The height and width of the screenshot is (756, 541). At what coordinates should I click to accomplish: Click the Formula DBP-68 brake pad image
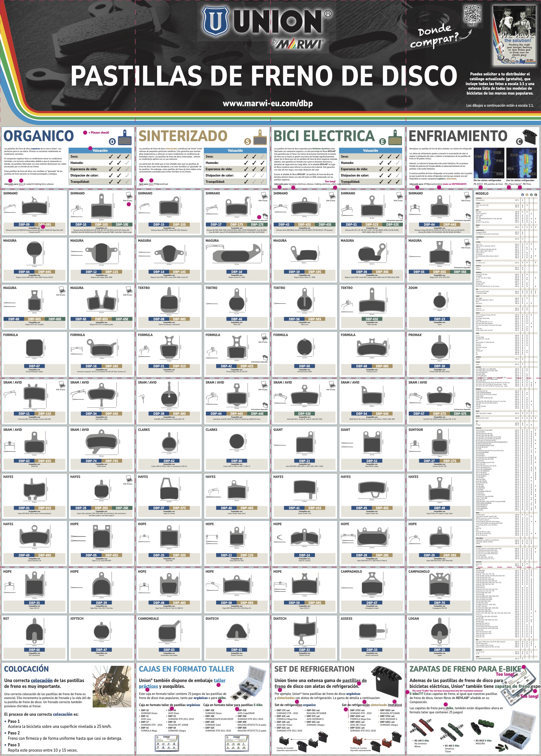click(x=372, y=347)
